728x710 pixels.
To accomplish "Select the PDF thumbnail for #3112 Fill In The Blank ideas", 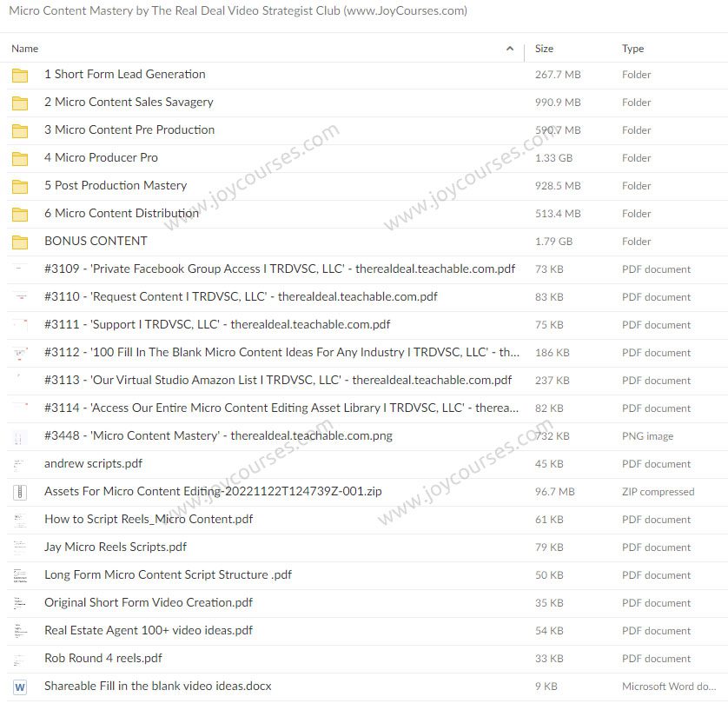I will pyautogui.click(x=20, y=354).
